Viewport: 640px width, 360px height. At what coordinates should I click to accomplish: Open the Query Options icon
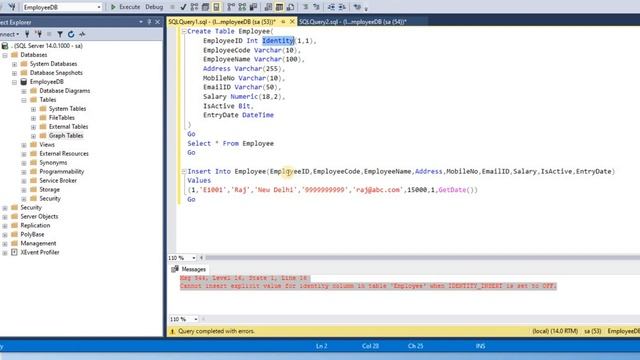point(205,7)
